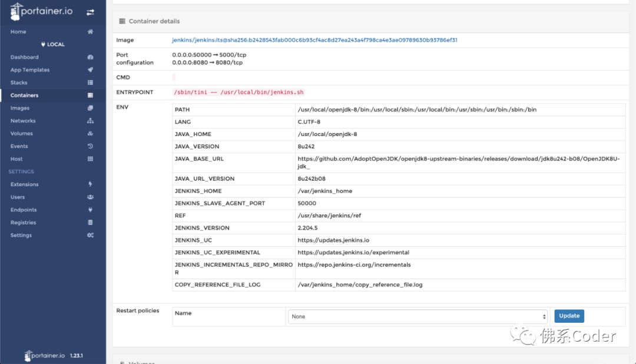Open the jenkins/jenkins:lts image link
The width and height of the screenshot is (636, 364).
click(314, 40)
